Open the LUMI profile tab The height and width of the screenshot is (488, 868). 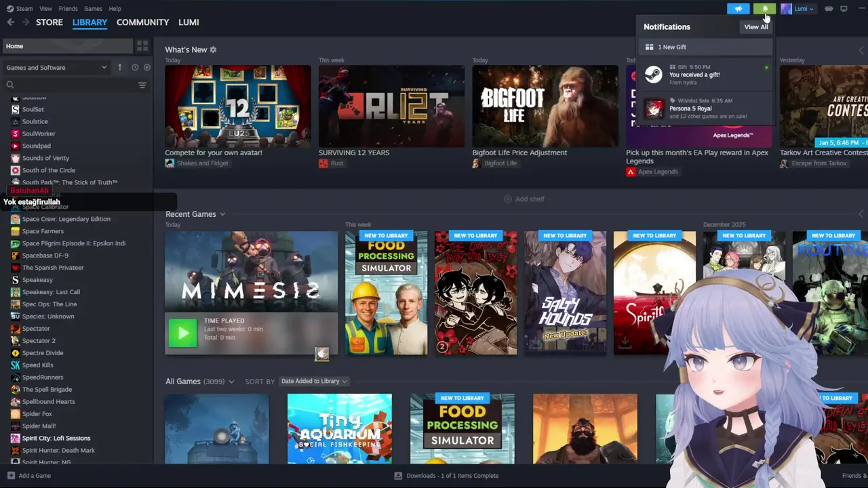point(189,22)
